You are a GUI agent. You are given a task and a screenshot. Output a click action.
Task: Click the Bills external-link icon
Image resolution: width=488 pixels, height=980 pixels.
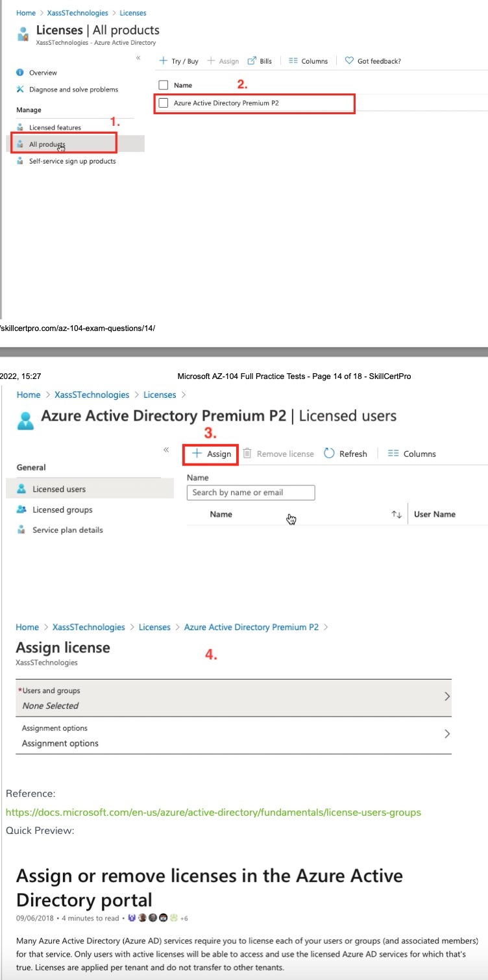coord(252,61)
